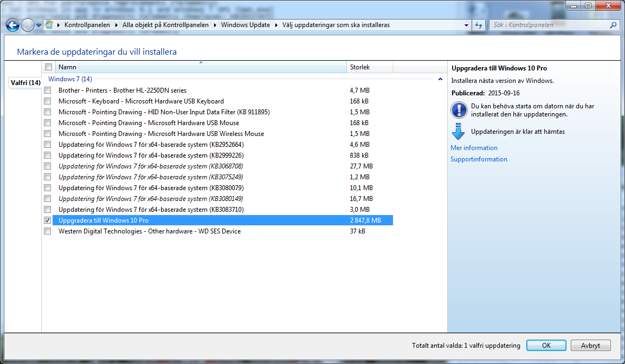The width and height of the screenshot is (625, 364).
Task: Open the recent pages dropdown arrow
Action: click(x=38, y=25)
